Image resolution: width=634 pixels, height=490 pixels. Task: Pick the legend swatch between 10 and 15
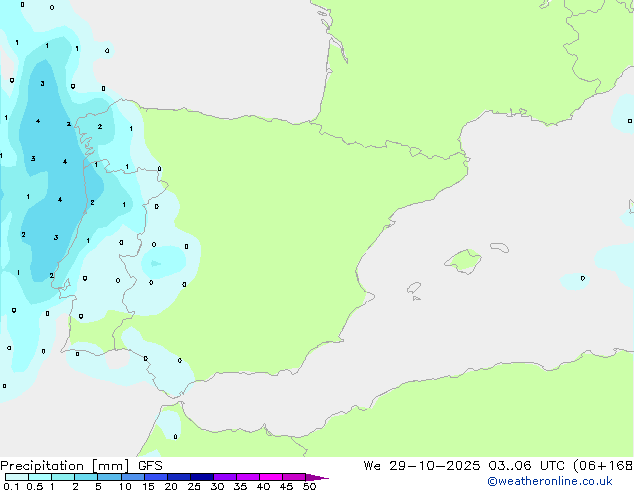tap(132, 477)
